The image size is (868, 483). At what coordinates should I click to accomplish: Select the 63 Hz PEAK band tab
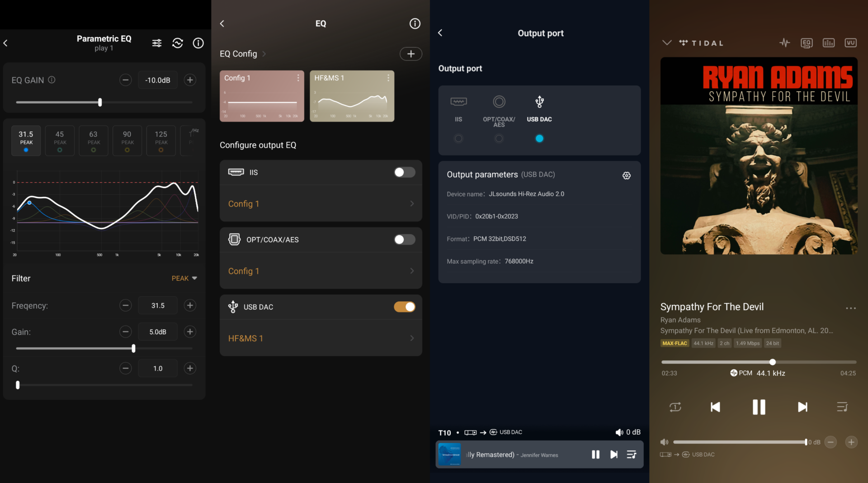point(93,141)
